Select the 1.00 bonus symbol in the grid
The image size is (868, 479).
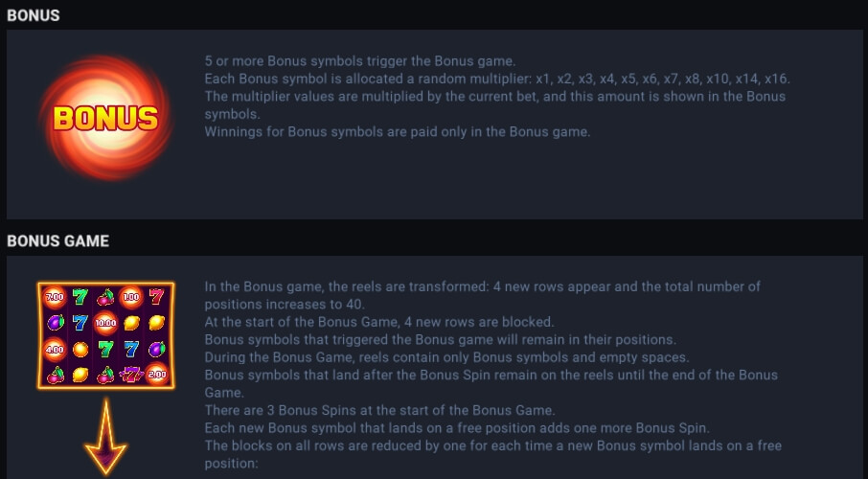click(x=131, y=297)
